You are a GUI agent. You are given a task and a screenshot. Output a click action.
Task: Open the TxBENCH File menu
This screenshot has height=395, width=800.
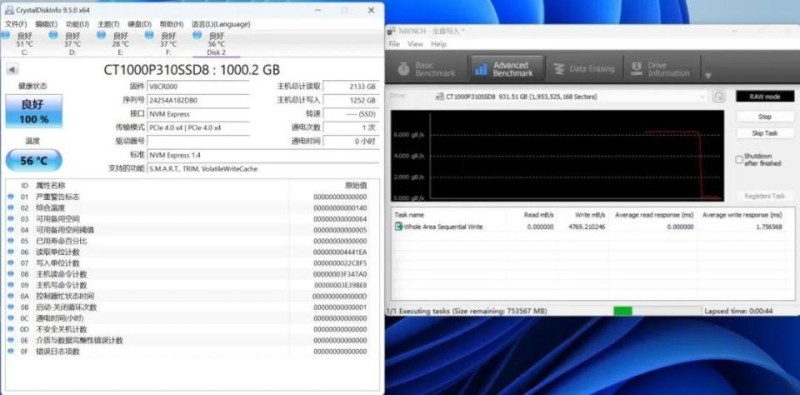coord(394,44)
